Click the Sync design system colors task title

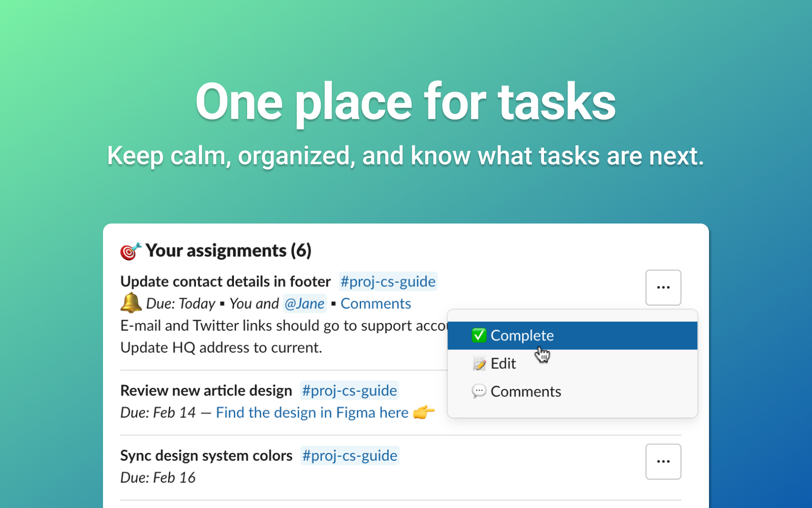[x=207, y=456]
